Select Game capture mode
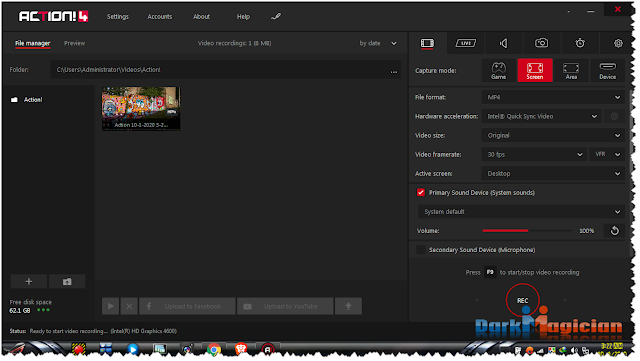640x361 pixels. 498,70
